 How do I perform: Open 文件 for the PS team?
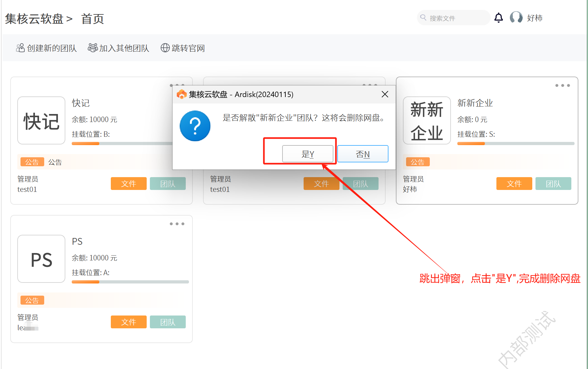point(128,322)
